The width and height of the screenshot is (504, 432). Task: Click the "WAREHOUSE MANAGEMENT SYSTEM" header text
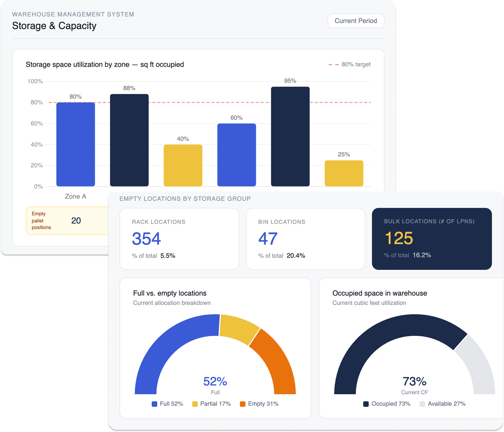73,14
